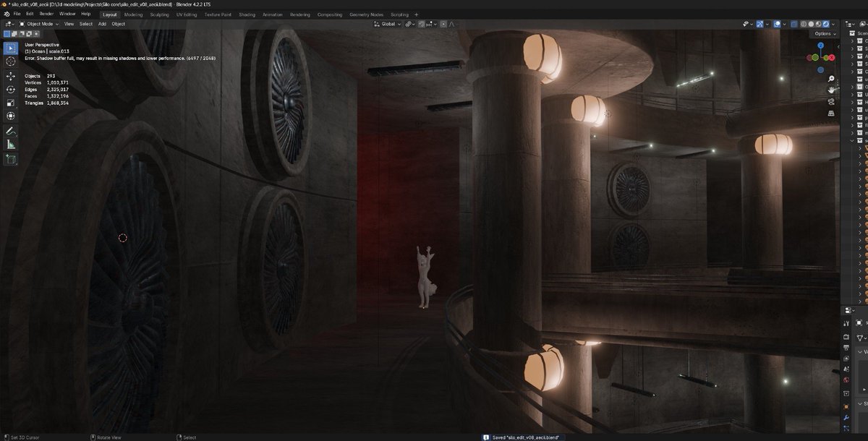Screen dimensions: 868x441
Task: Toggle viewport overlays display
Action: point(777,24)
